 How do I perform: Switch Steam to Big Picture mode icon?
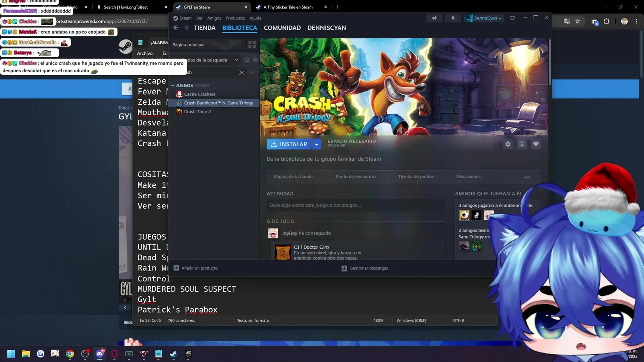coord(512,18)
